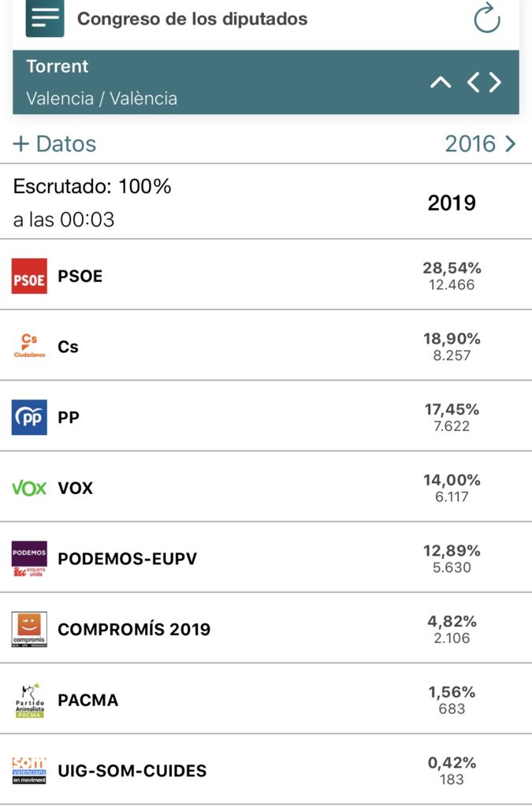Tap the PSOE party logo
The width and height of the screenshot is (532, 807).
tap(29, 277)
